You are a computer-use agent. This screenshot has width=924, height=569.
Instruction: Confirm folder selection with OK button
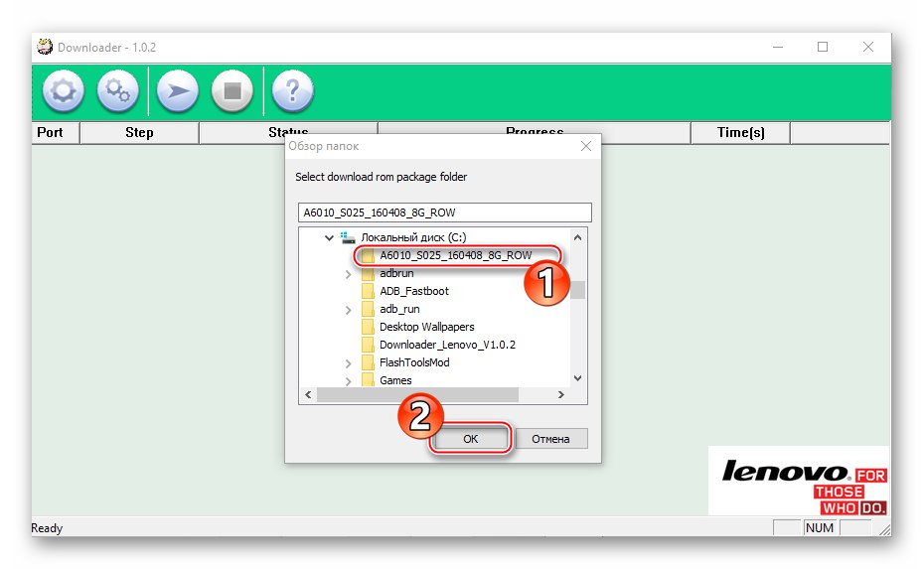(470, 439)
